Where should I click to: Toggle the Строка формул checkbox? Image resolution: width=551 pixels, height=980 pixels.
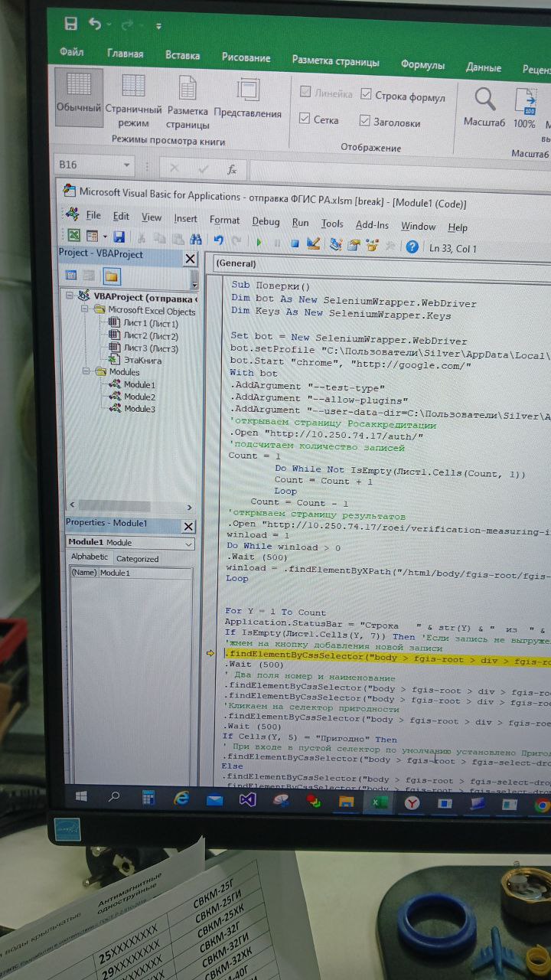[x=366, y=96]
